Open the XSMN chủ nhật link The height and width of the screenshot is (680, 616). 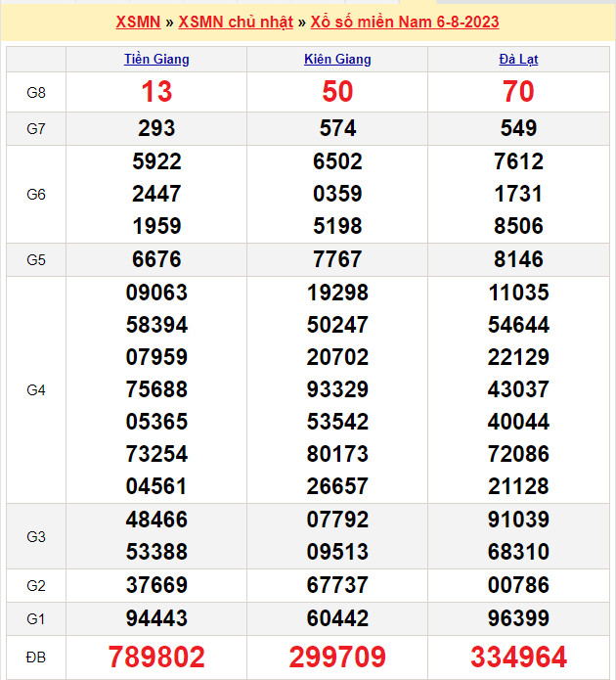click(236, 22)
